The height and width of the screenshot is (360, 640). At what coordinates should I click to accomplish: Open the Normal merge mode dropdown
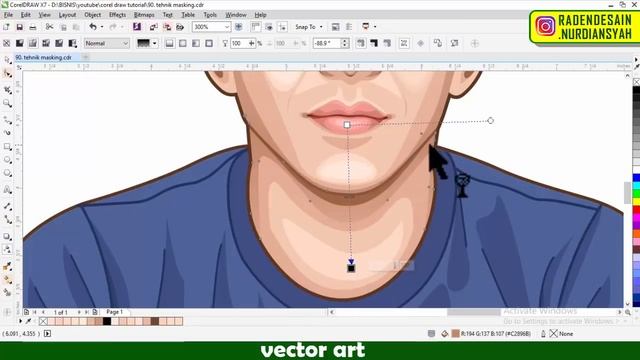107,43
